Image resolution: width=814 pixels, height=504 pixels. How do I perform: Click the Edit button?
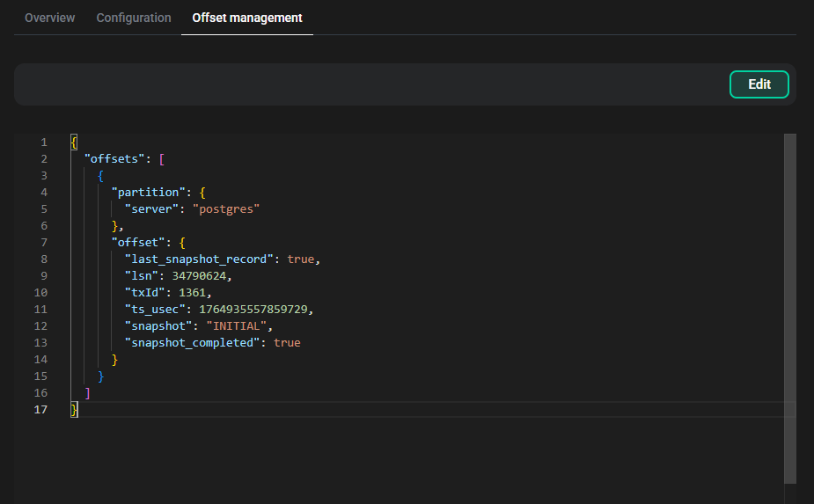[759, 84]
